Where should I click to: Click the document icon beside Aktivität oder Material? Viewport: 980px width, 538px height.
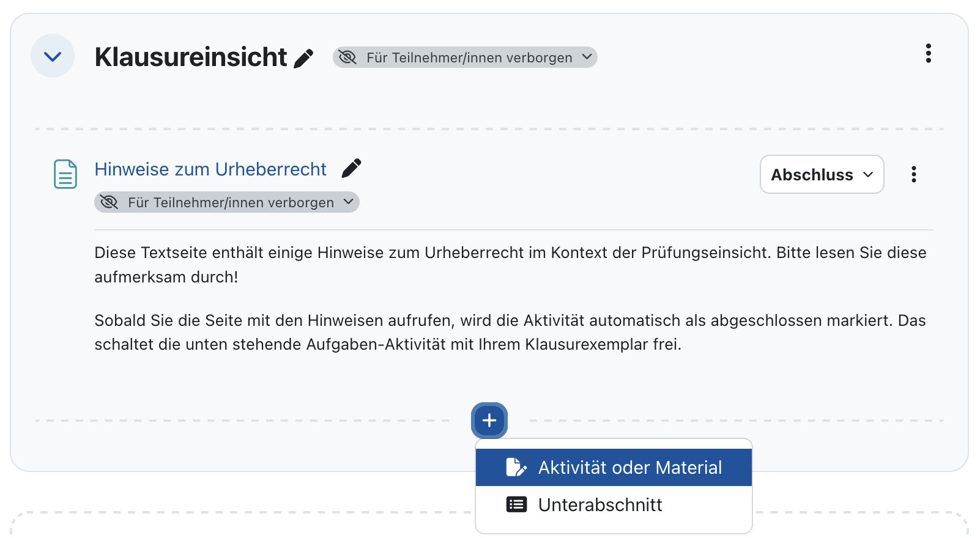pos(514,466)
